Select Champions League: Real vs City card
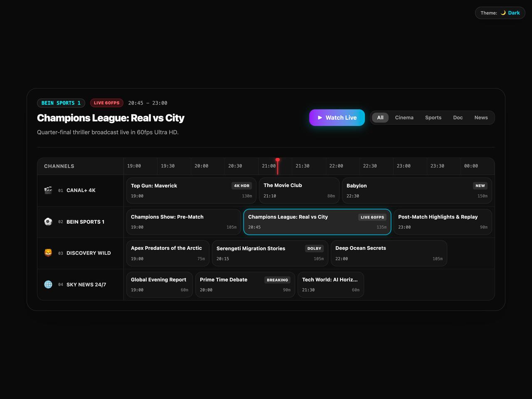Image resolution: width=532 pixels, height=399 pixels. [317, 222]
